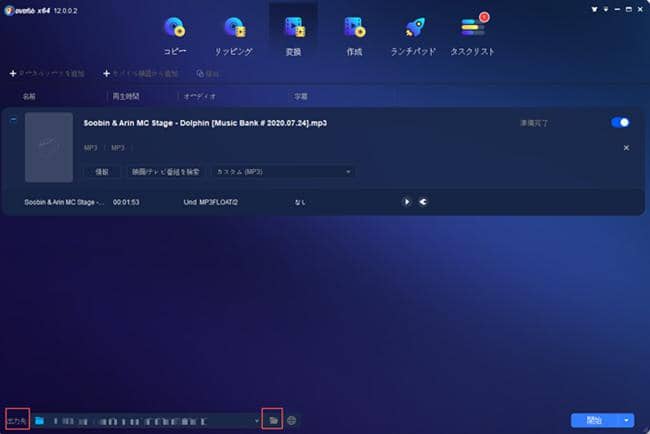The height and width of the screenshot is (434, 650).
Task: Expand the output path dropdown arrow
Action: [256, 420]
